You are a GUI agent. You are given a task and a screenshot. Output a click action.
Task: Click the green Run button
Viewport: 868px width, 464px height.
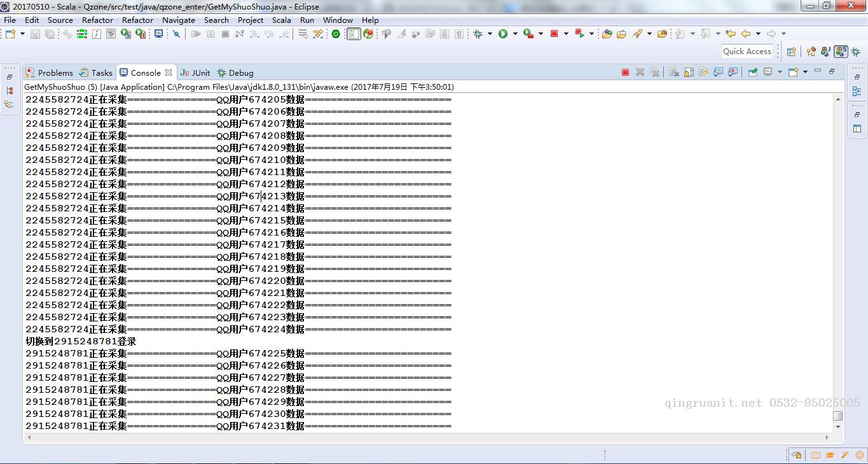pyautogui.click(x=503, y=34)
